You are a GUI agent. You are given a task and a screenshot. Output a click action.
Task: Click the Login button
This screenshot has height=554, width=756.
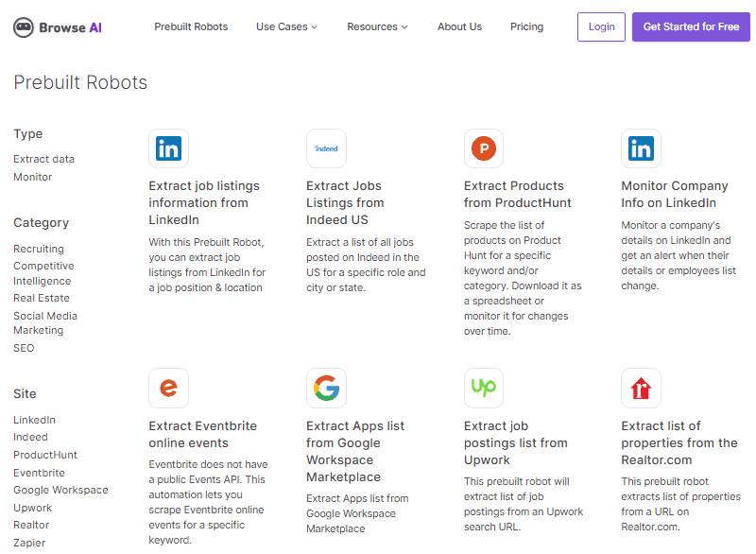tap(601, 27)
